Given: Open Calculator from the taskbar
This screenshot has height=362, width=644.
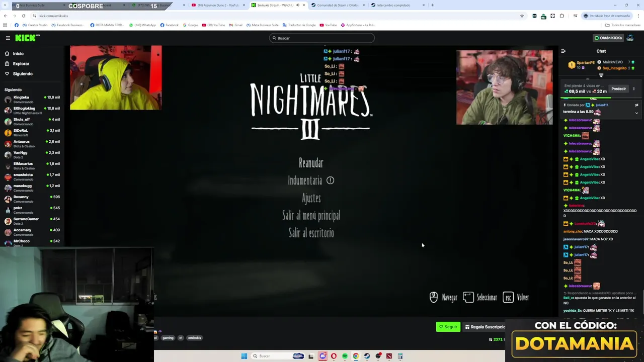Looking at the screenshot, I should (x=400, y=356).
